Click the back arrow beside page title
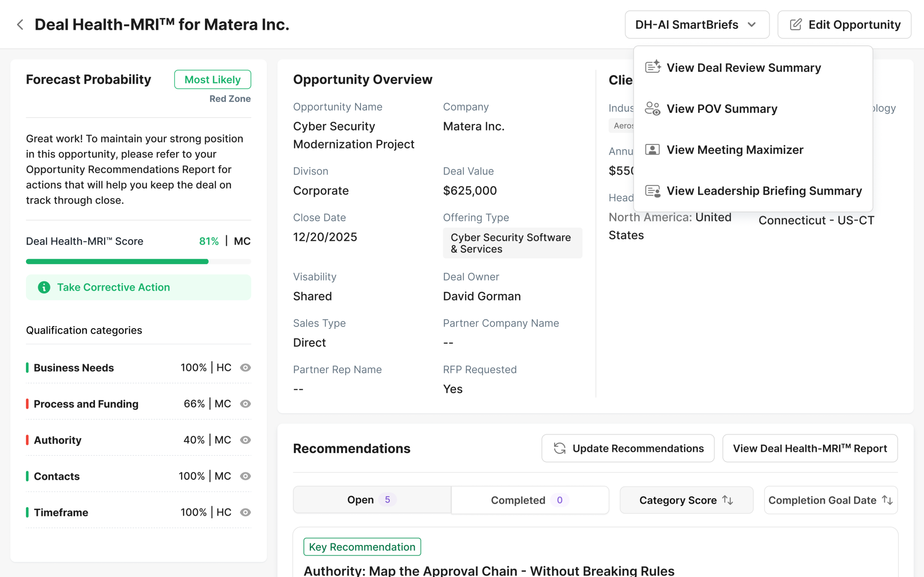This screenshot has height=577, width=924. (20, 25)
